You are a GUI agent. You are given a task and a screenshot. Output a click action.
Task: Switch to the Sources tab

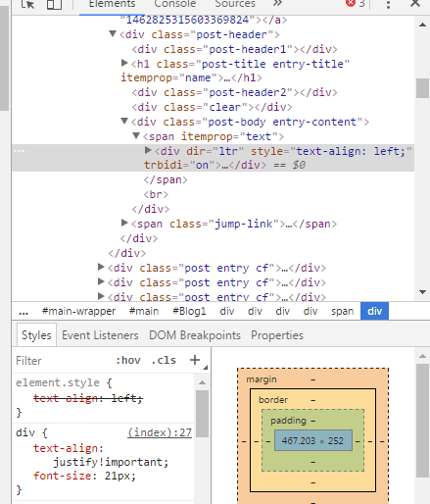tap(235, 4)
